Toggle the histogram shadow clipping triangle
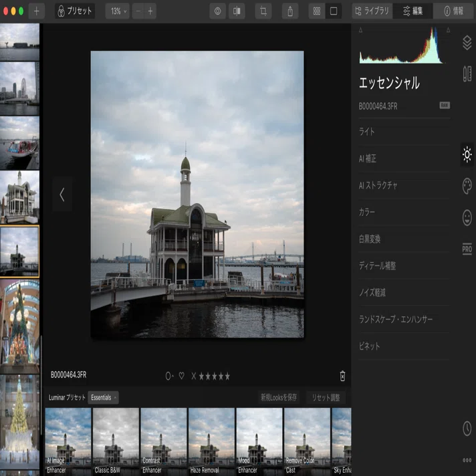 point(360,30)
